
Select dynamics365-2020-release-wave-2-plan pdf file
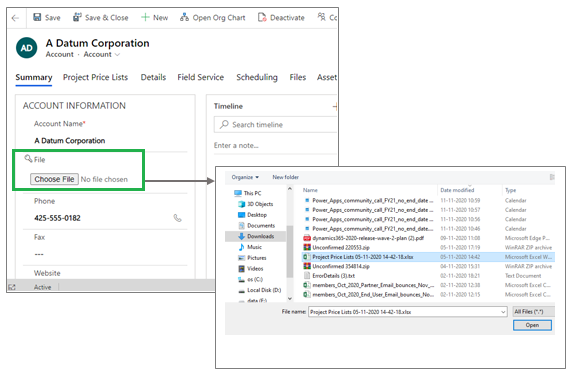point(427,238)
